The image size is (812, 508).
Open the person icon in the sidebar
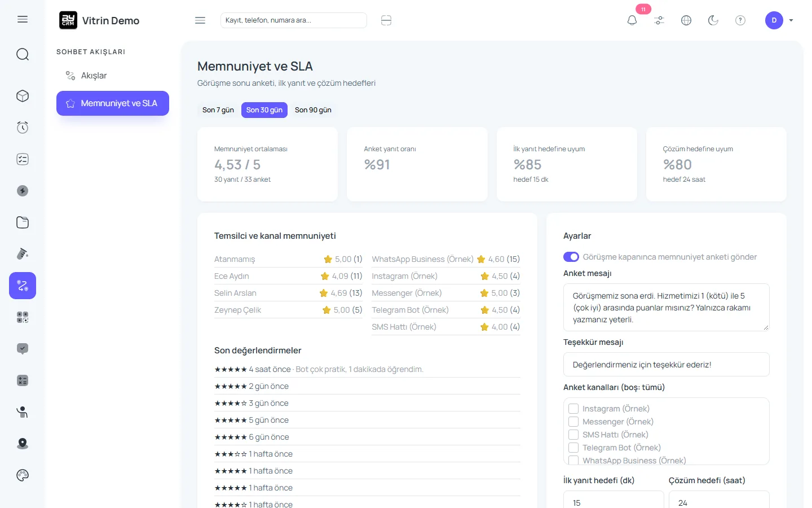23,412
